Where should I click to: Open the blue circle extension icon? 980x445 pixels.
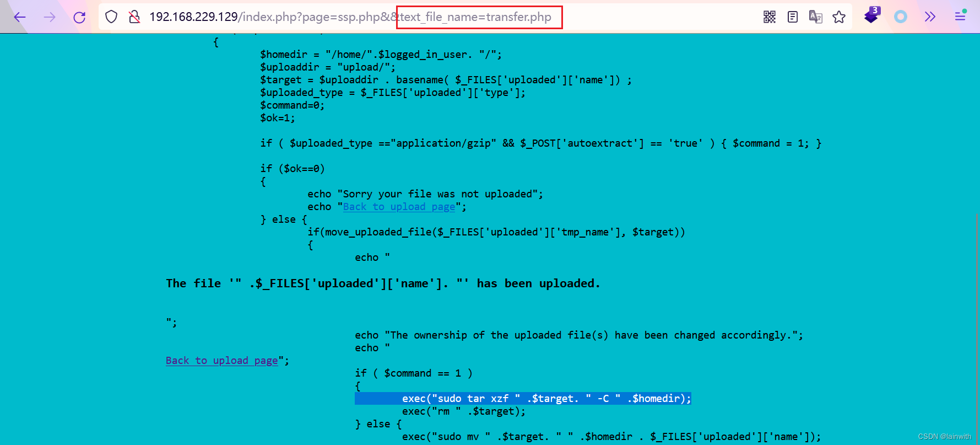[901, 17]
